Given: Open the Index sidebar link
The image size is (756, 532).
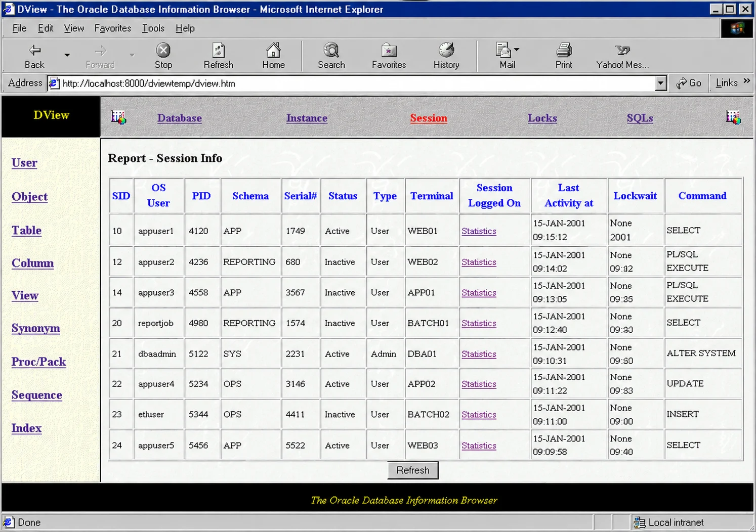Looking at the screenshot, I should [x=27, y=428].
